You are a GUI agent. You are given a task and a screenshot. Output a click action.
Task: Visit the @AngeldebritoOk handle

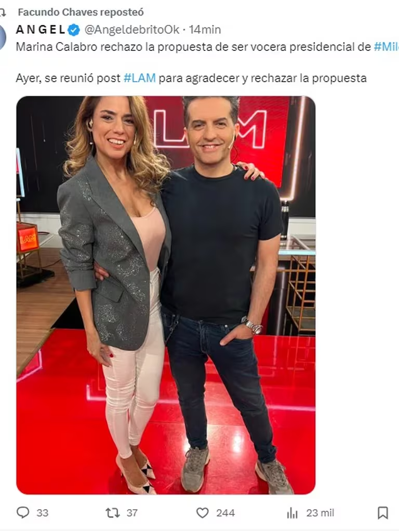click(131, 30)
